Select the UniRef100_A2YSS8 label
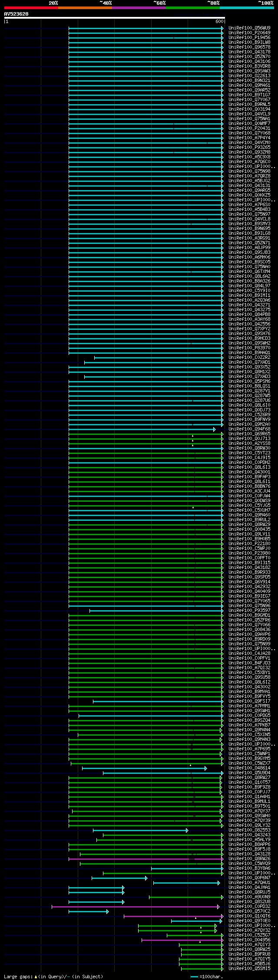Image resolution: width=278 pixels, height=980 pixels. (x=249, y=443)
